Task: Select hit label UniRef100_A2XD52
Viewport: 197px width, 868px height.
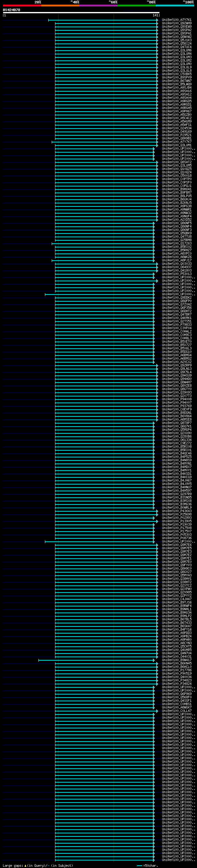Action: 176,220
